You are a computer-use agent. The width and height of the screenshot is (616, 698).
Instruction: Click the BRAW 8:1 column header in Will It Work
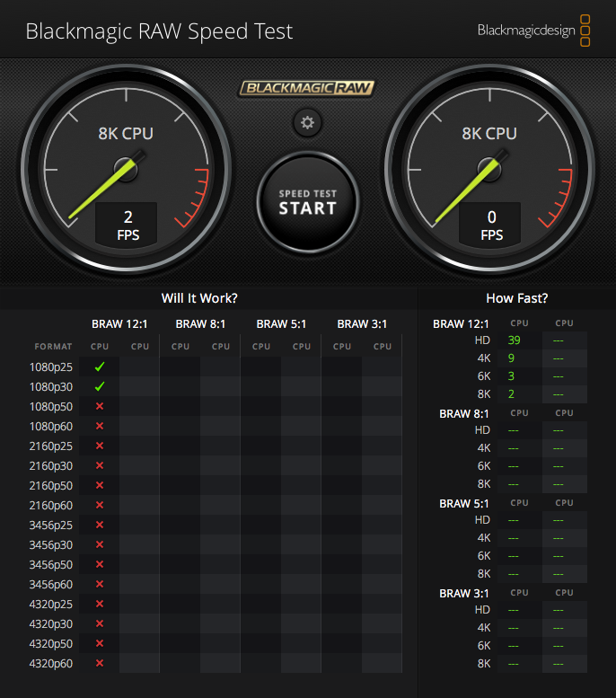tap(200, 324)
